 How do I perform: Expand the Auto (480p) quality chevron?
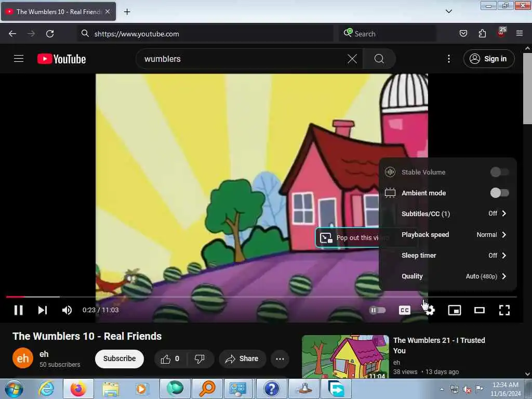pyautogui.click(x=504, y=276)
